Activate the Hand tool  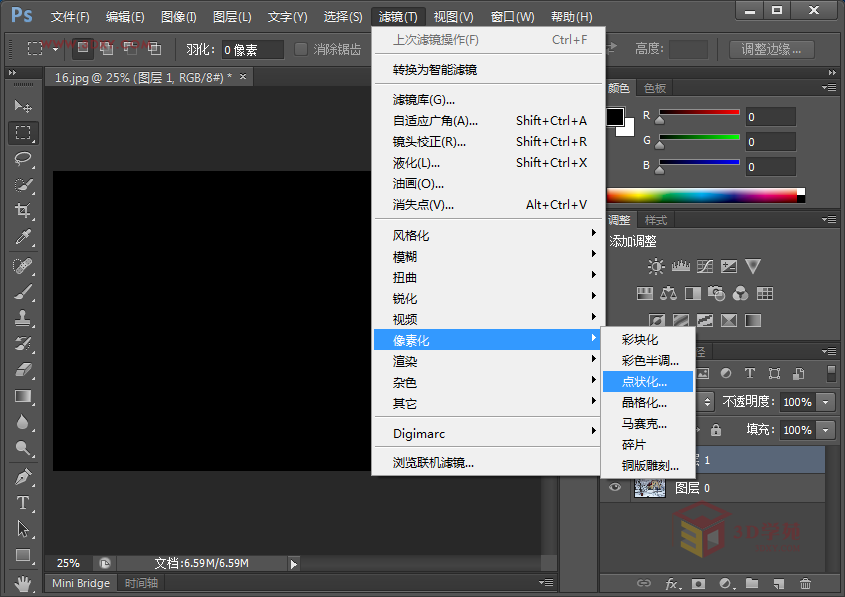pyautogui.click(x=23, y=581)
